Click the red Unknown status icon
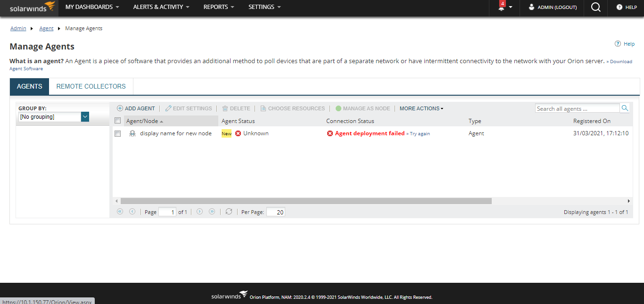This screenshot has width=644, height=304. pyautogui.click(x=238, y=133)
